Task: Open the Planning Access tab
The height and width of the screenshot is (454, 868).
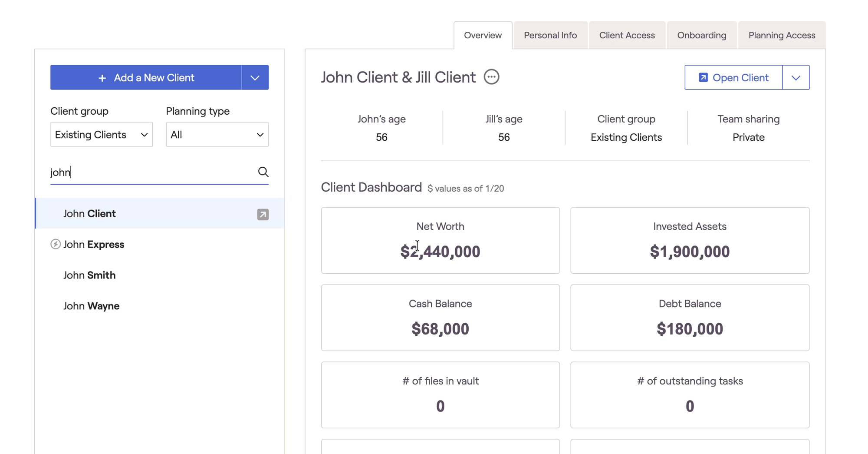Action: tap(781, 35)
